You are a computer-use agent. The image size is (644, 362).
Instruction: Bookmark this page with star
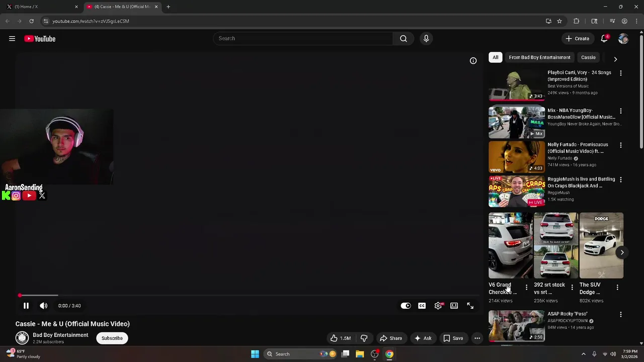click(x=559, y=21)
